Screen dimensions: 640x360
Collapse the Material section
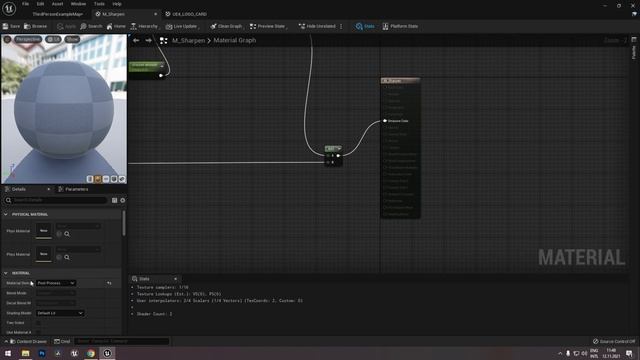tap(6, 273)
